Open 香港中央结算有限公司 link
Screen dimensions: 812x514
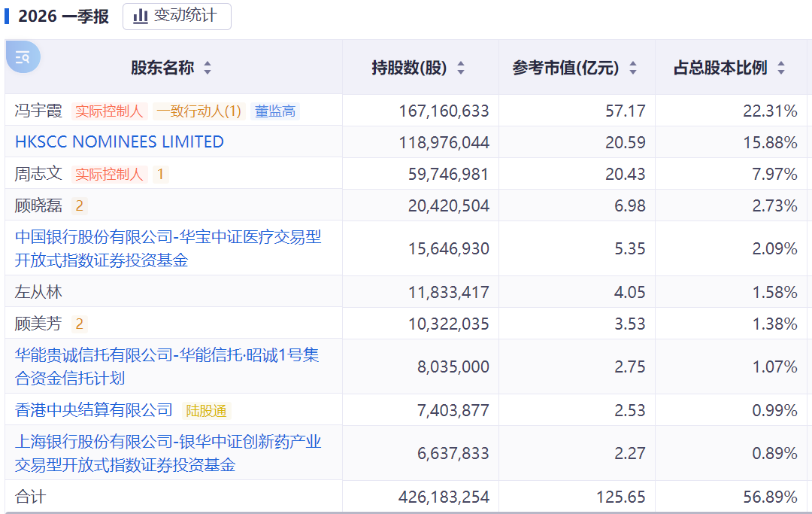(x=94, y=410)
